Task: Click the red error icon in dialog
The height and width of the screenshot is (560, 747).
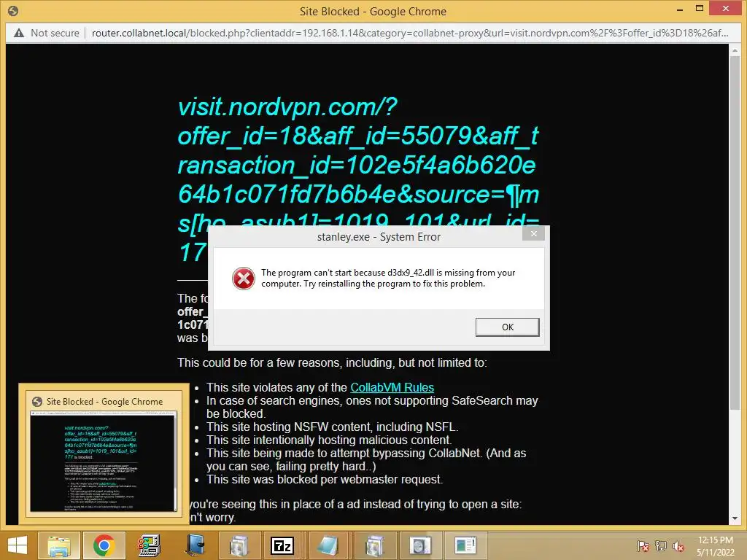Action: click(x=244, y=278)
